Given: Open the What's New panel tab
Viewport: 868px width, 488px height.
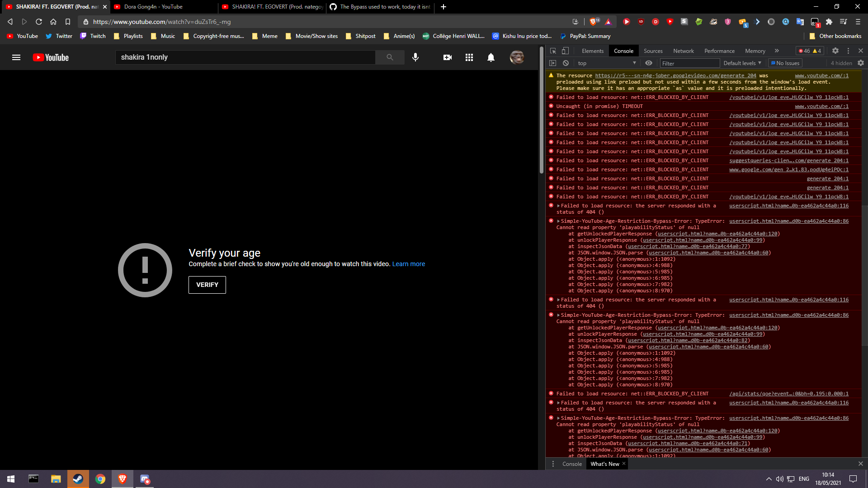Looking at the screenshot, I should [605, 464].
